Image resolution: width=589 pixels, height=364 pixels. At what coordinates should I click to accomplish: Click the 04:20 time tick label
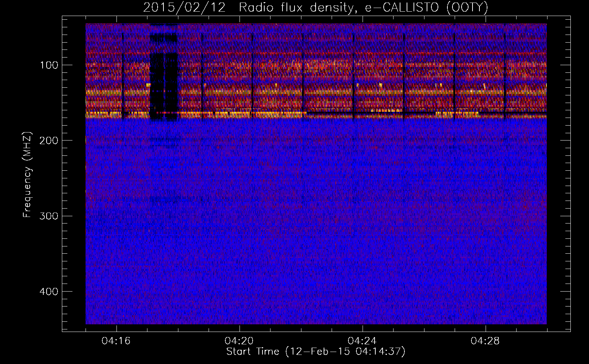tap(239, 341)
